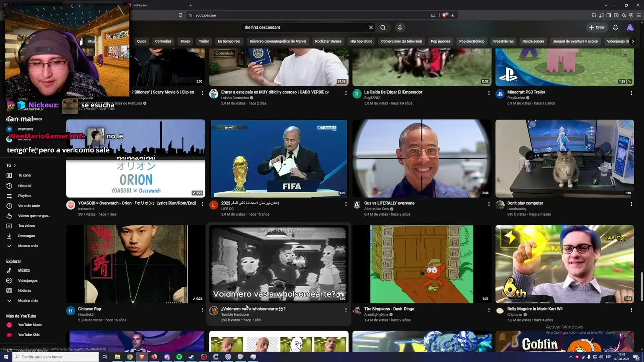Open the Brave extensions puzzle icon
This screenshot has height=362, width=644.
coord(594,15)
